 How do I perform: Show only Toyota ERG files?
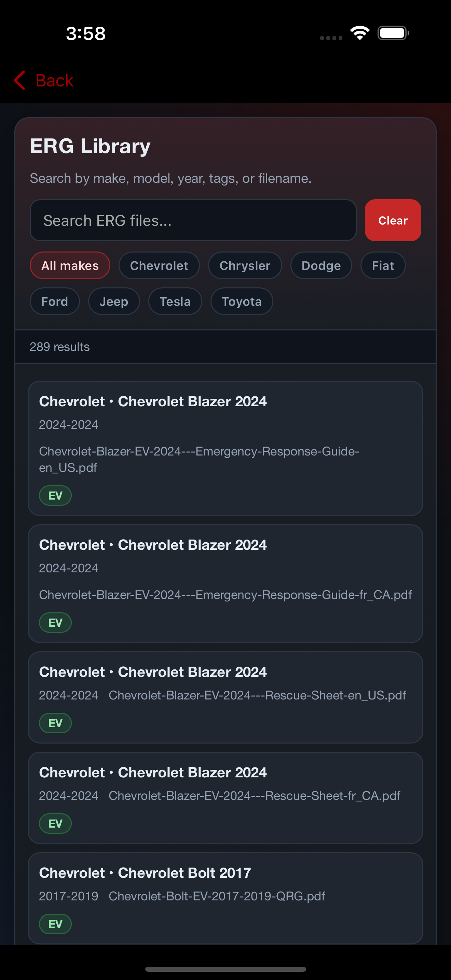(x=242, y=301)
